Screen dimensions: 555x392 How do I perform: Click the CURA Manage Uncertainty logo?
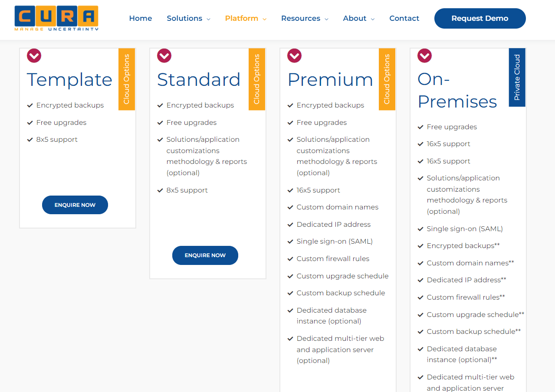pyautogui.click(x=56, y=18)
